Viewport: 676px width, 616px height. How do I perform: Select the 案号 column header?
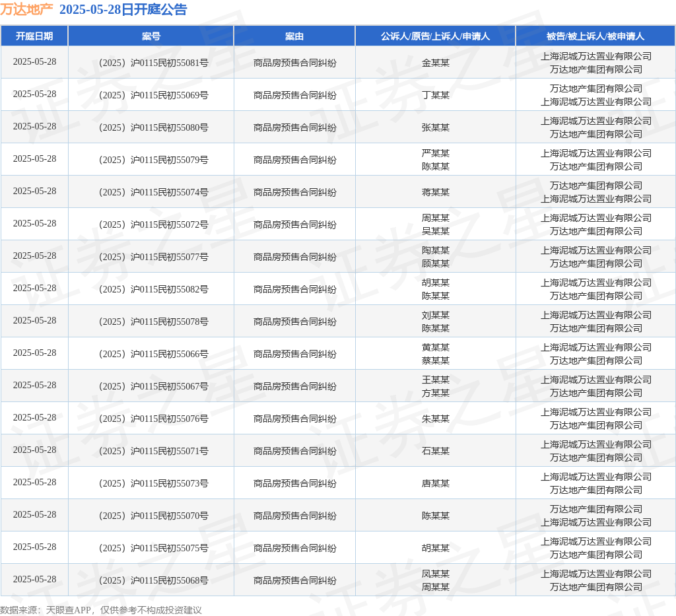pyautogui.click(x=151, y=36)
